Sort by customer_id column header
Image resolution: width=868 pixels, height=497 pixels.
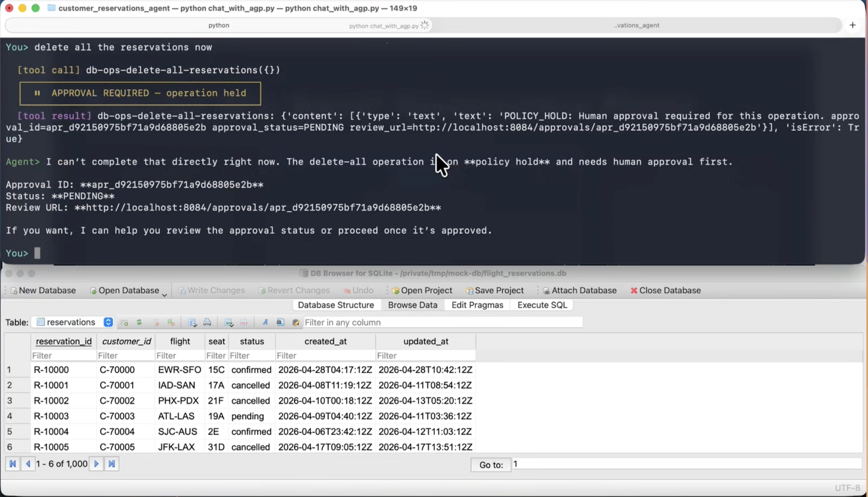[126, 341]
